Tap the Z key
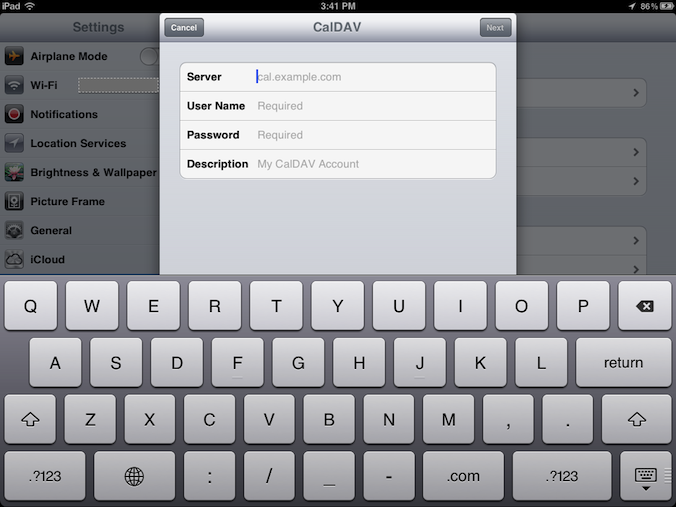676x507 pixels. click(x=90, y=419)
